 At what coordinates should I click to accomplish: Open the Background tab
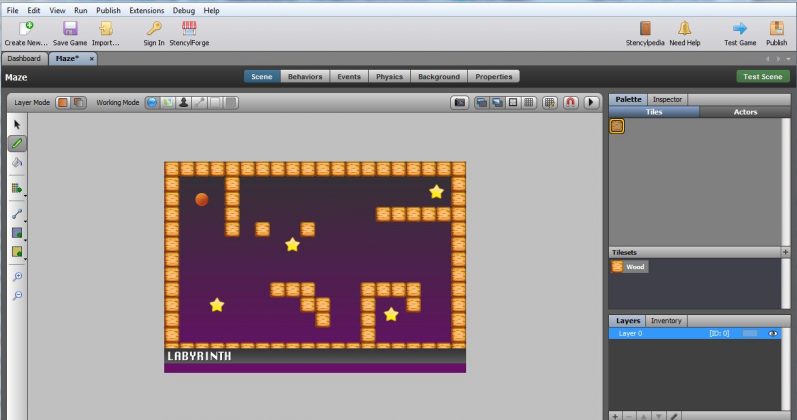tap(439, 77)
